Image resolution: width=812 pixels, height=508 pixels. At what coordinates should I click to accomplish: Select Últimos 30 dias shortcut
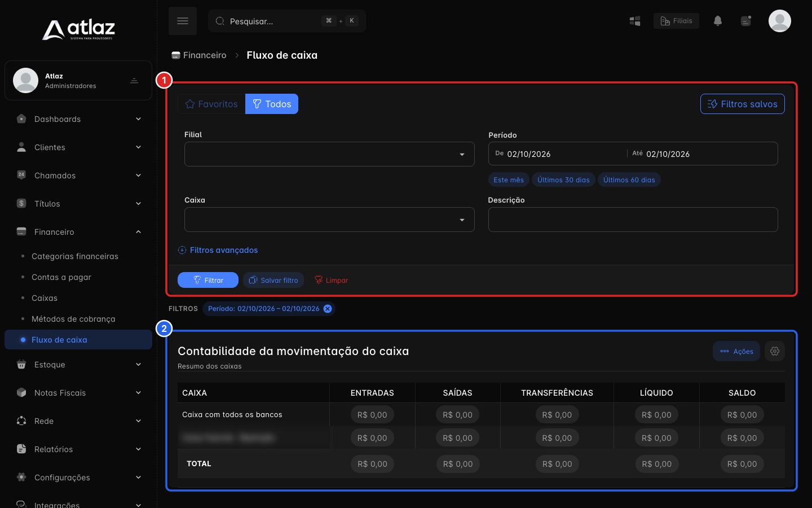point(563,179)
